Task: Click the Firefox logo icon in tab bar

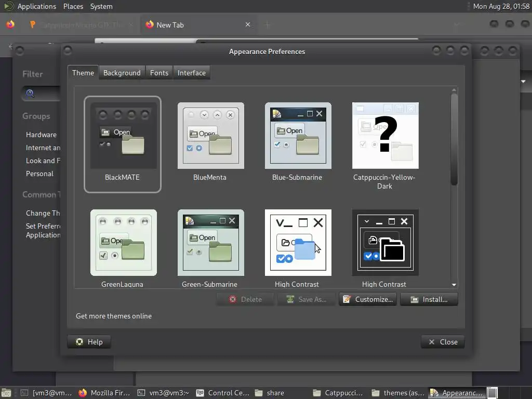Action: (10, 24)
